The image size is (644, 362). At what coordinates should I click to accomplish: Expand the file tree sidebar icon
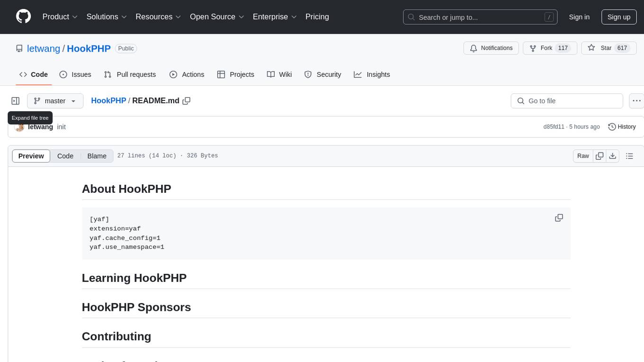click(16, 101)
